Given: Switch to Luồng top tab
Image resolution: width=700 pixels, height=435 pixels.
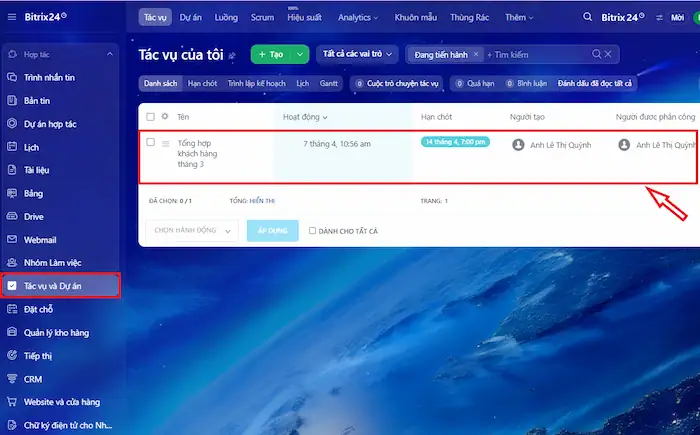Looking at the screenshot, I should coord(226,17).
